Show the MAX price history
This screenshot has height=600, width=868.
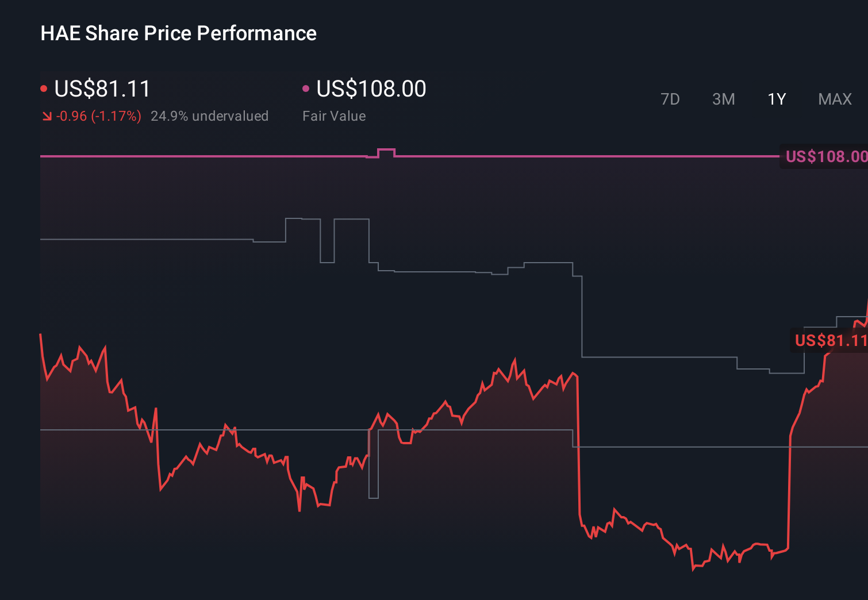tap(835, 99)
